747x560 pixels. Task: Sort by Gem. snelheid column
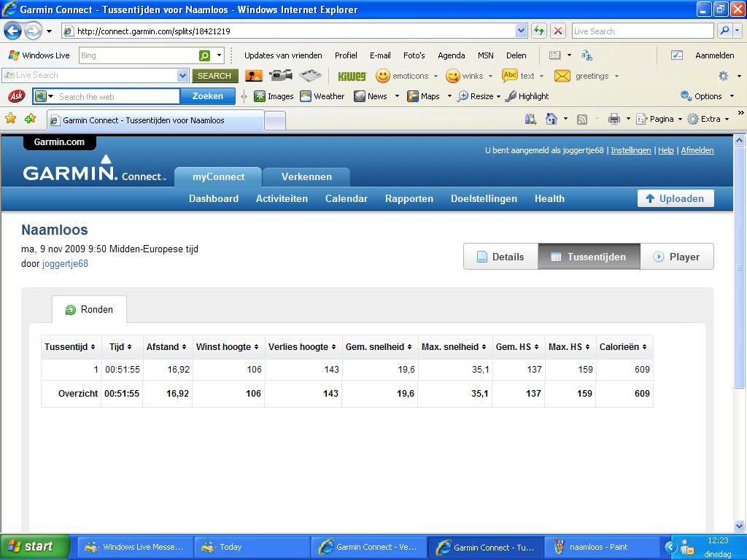(379, 347)
